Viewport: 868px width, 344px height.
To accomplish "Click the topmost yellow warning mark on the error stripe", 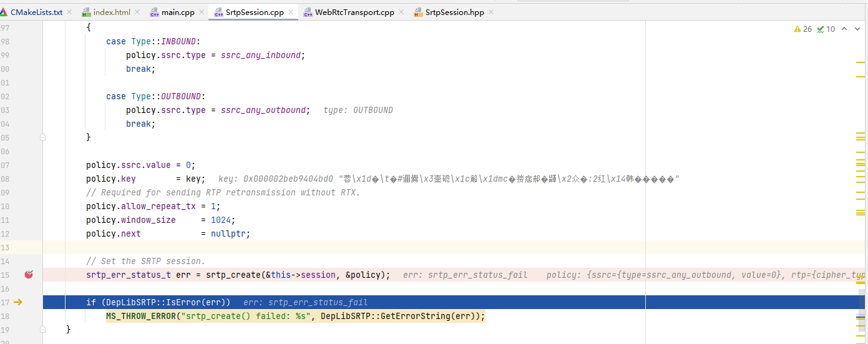I will [x=860, y=62].
